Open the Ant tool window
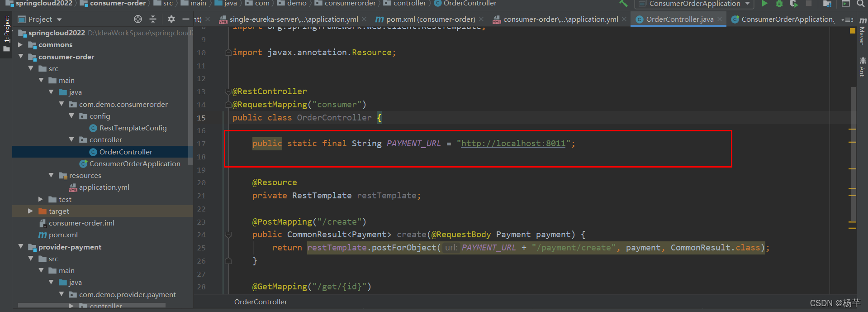868x312 pixels. click(x=862, y=67)
